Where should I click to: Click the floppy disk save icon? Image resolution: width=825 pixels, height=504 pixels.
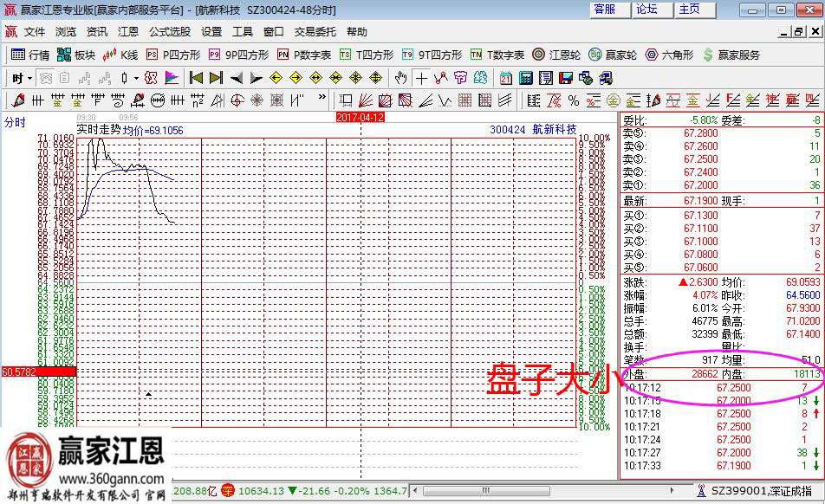565,77
